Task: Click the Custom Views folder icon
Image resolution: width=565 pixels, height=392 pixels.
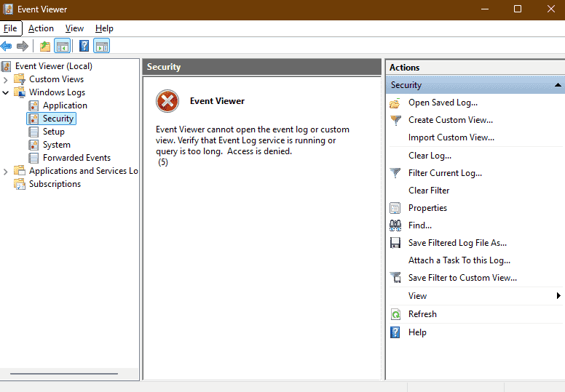Action: pyautogui.click(x=20, y=79)
